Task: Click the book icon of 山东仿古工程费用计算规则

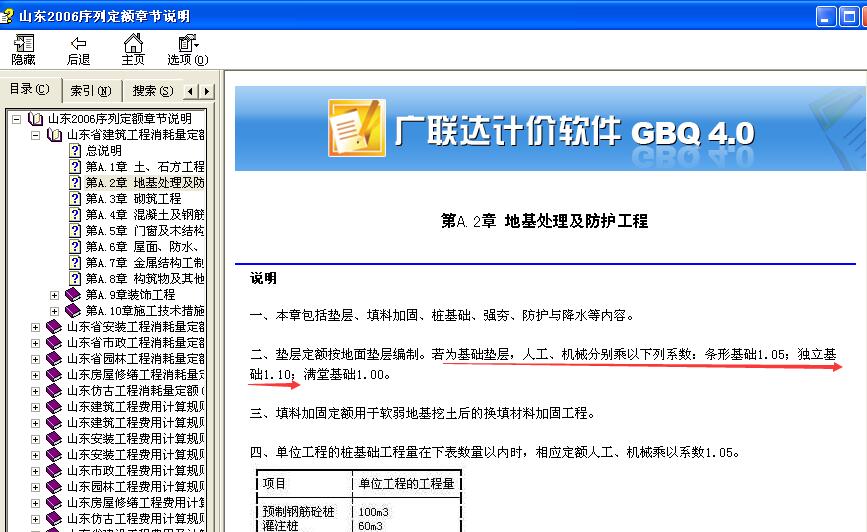Action: (54, 519)
